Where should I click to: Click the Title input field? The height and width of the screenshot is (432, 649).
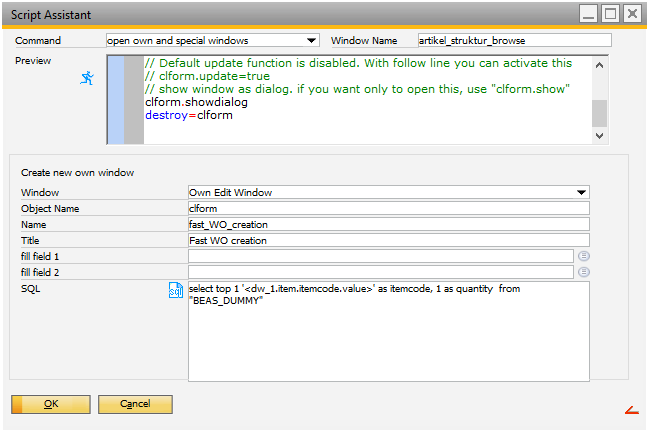pyautogui.click(x=388, y=241)
